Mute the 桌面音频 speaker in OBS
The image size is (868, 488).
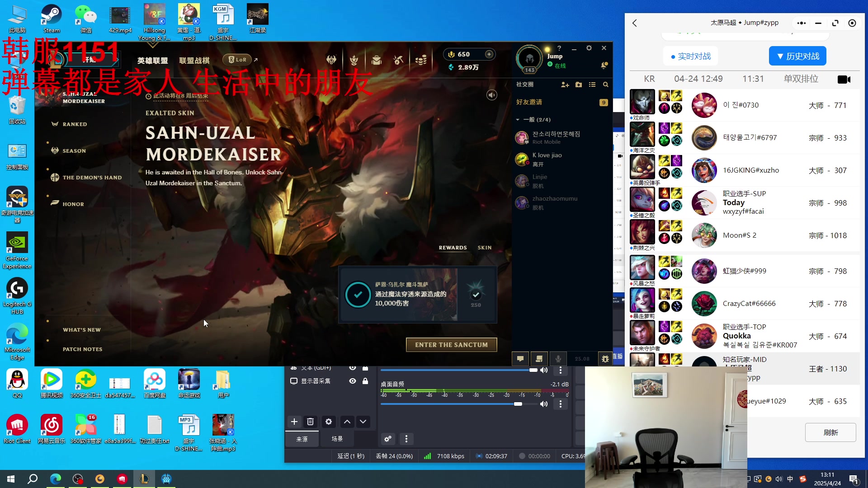pyautogui.click(x=544, y=404)
